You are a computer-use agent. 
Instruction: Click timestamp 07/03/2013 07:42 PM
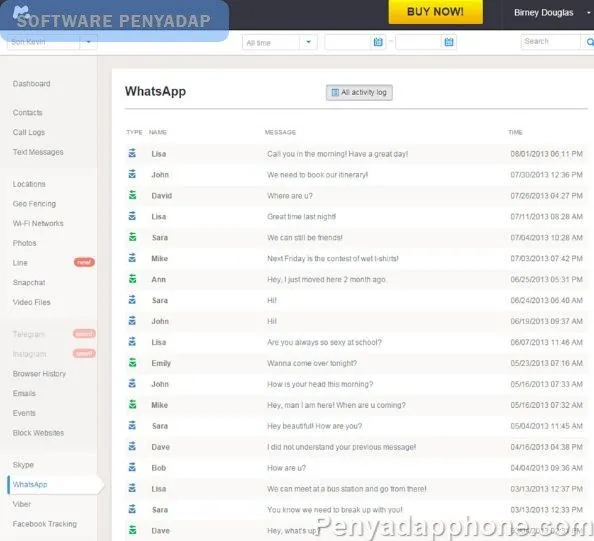(546, 259)
